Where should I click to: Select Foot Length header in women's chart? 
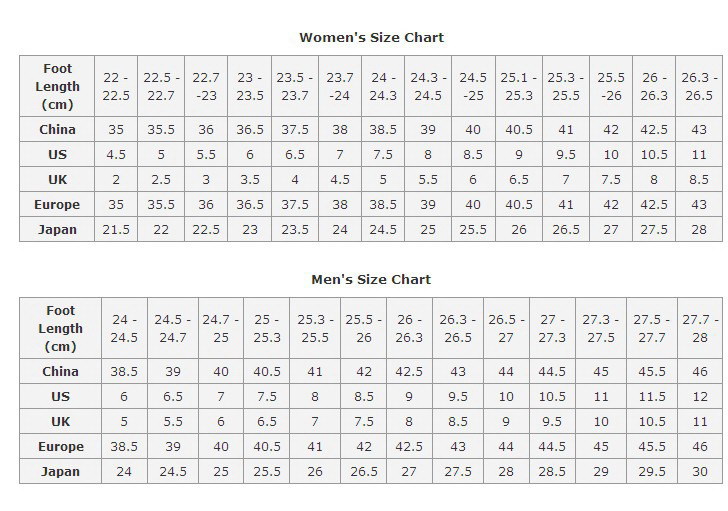(x=58, y=86)
